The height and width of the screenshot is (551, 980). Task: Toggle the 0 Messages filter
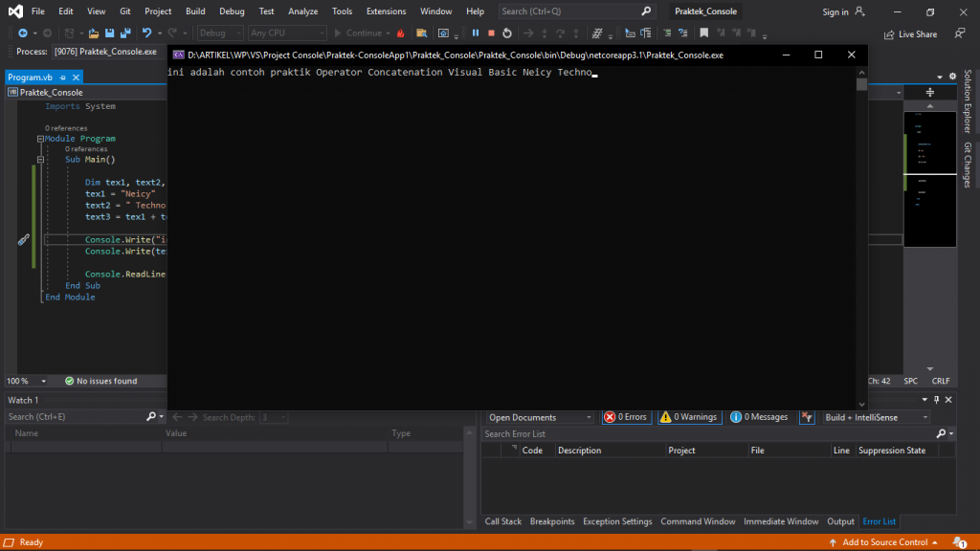pos(759,416)
